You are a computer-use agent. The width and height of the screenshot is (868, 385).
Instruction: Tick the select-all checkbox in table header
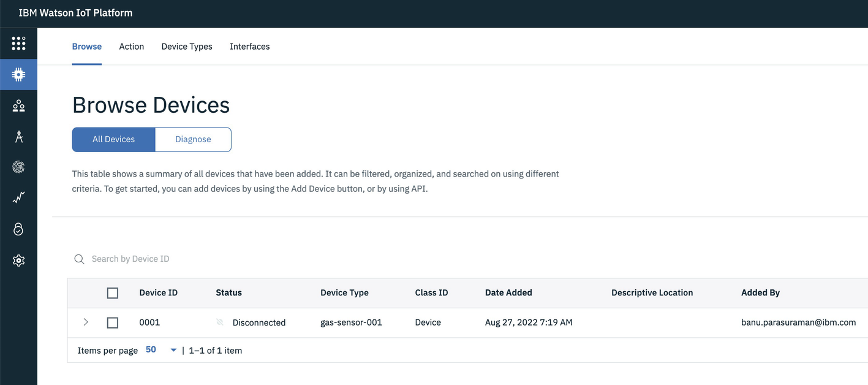pos(113,293)
